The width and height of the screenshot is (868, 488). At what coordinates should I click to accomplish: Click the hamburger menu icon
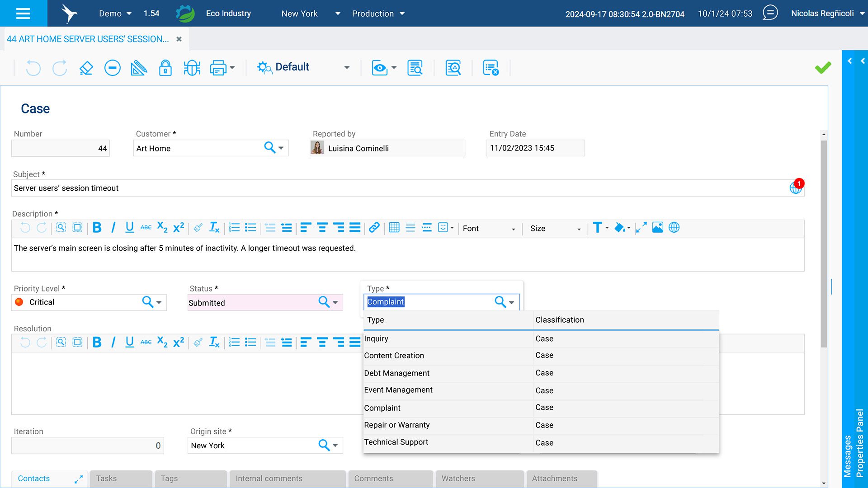coord(23,13)
